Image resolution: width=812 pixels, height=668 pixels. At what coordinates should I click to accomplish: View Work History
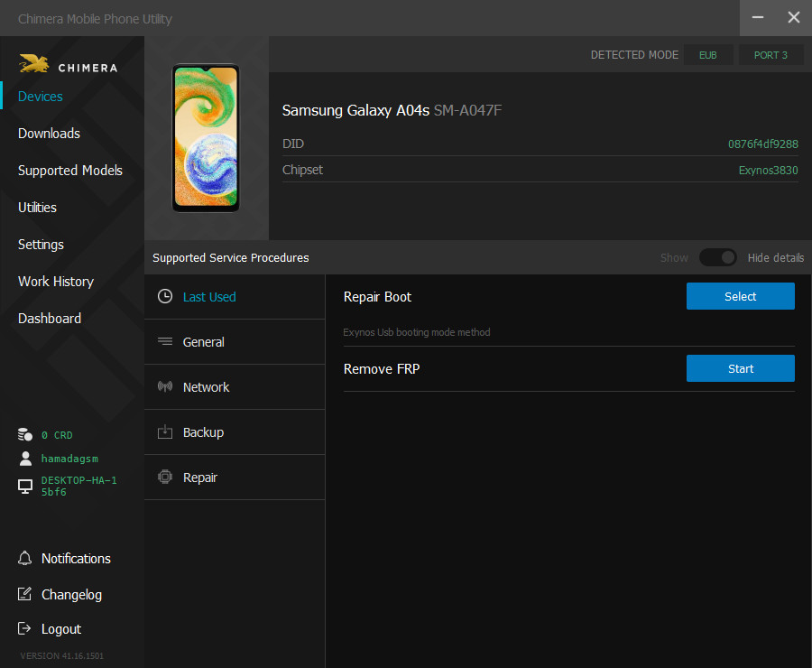coord(56,282)
